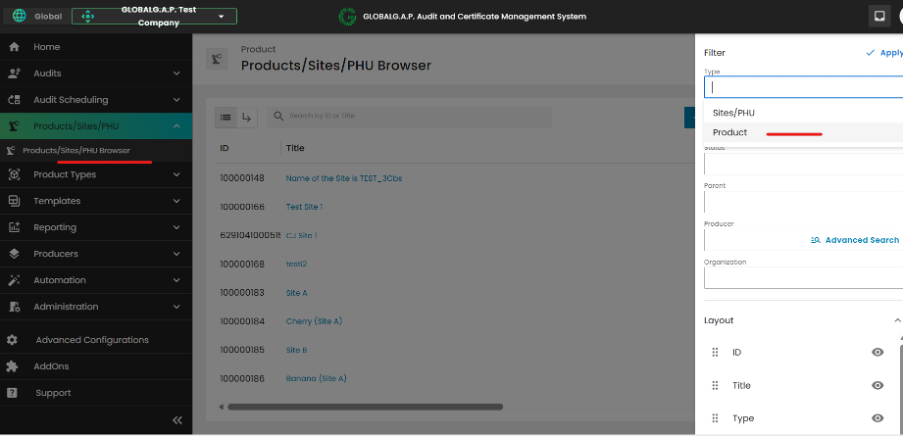Collapse sidebar with double-chevron icon

177,420
